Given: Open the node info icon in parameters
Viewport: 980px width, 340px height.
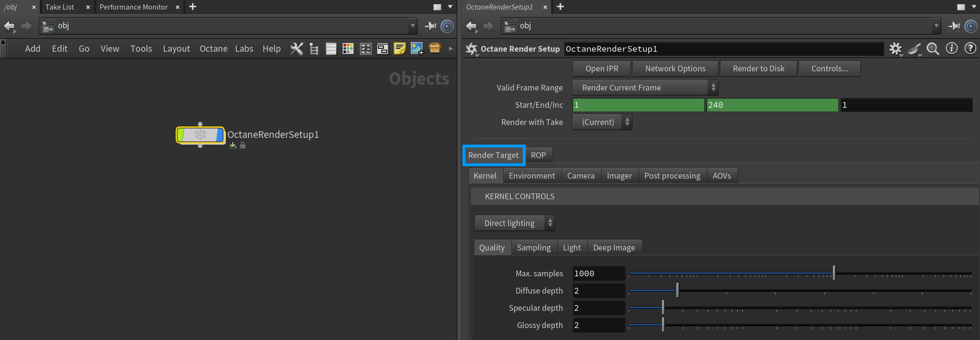Looking at the screenshot, I should (x=951, y=49).
